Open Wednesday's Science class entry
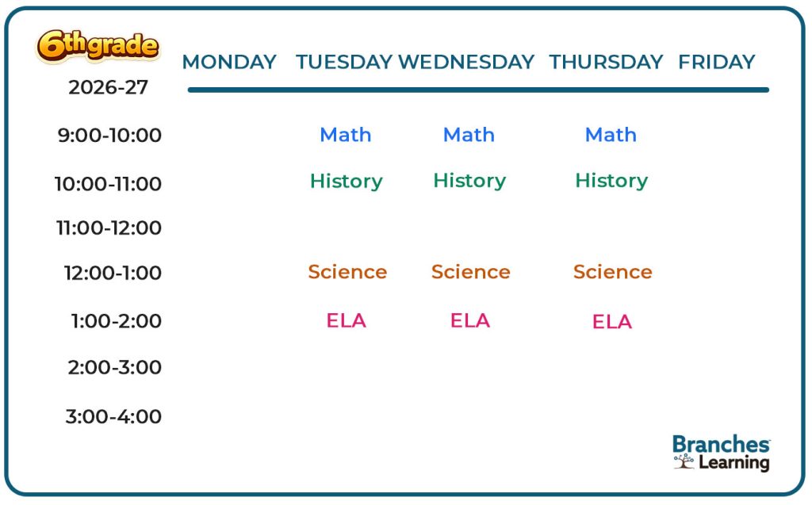Image resolution: width=812 pixels, height=505 pixels. [470, 272]
